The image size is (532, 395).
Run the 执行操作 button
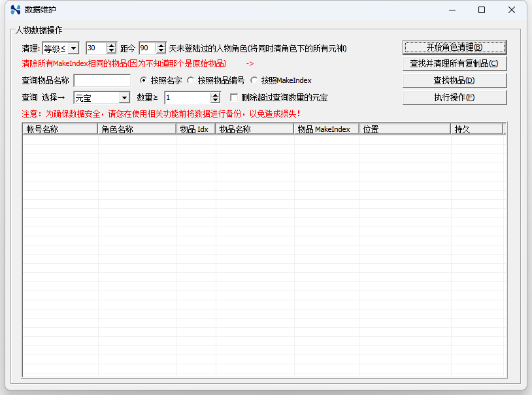click(x=454, y=97)
